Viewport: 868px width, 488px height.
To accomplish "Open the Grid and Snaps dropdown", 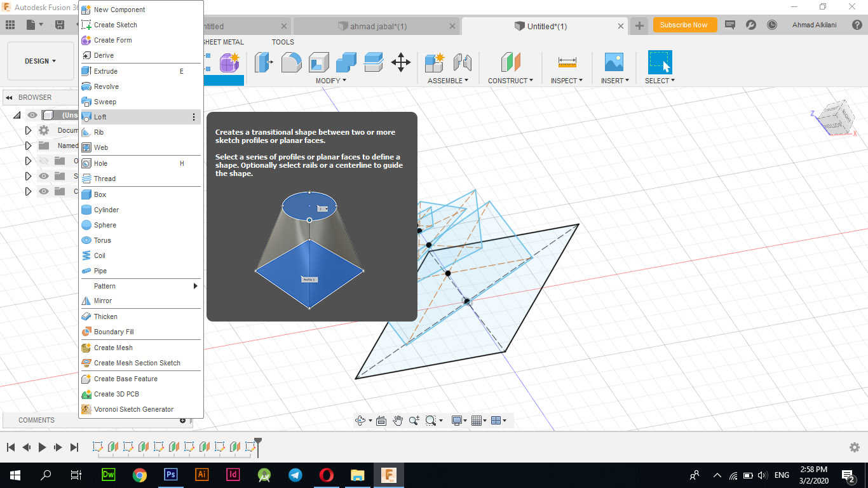I will (479, 421).
